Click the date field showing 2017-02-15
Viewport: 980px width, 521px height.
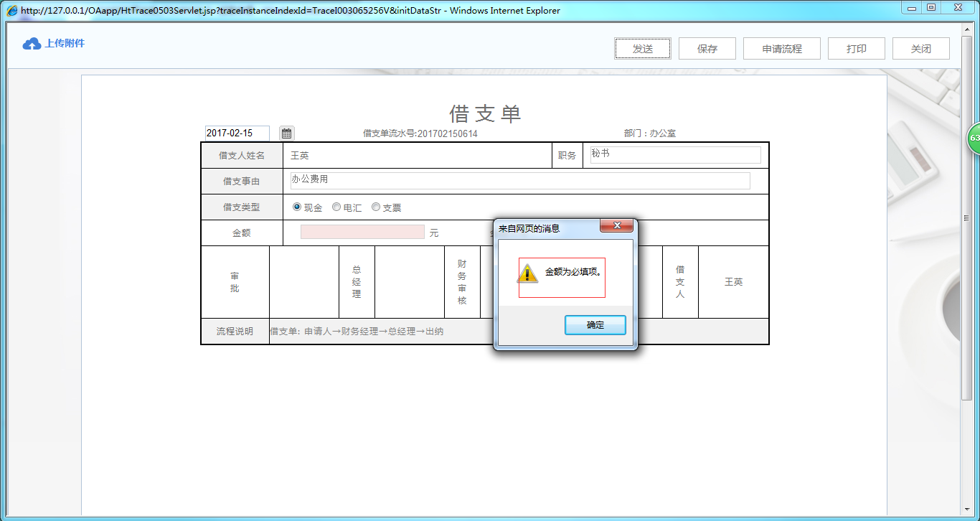click(x=237, y=133)
